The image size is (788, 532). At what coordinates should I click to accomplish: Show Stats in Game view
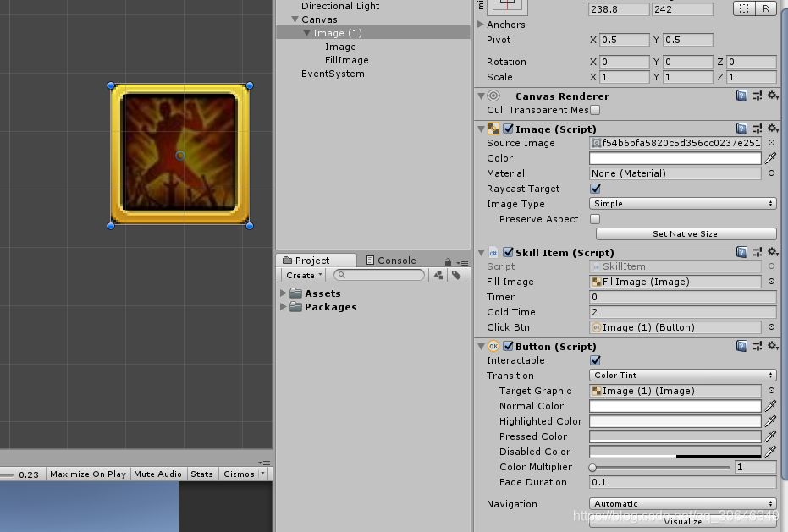[x=202, y=474]
